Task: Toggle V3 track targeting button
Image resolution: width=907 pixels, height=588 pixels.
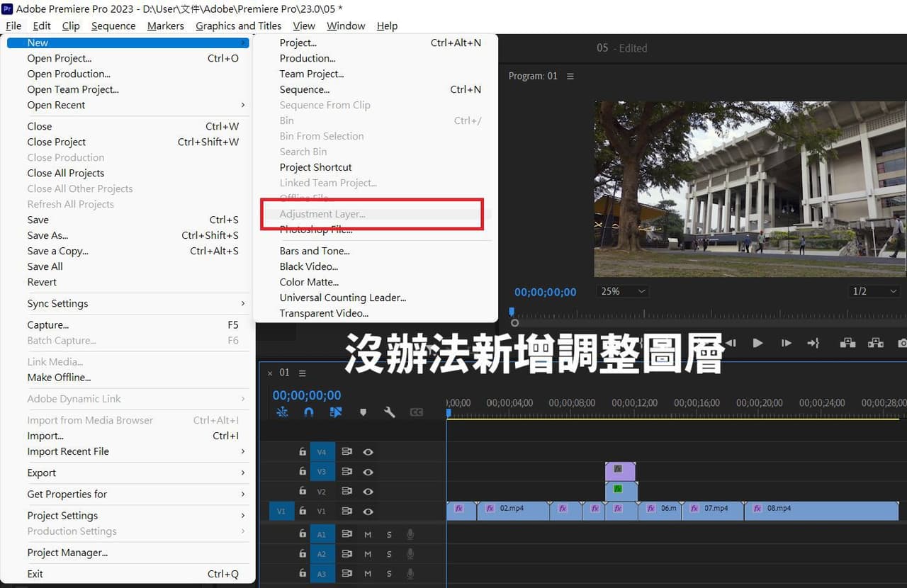Action: [322, 471]
